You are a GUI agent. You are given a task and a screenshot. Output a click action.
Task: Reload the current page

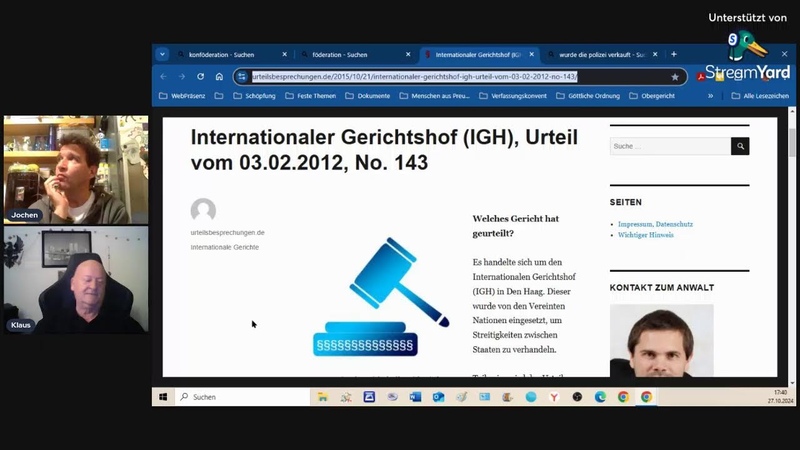click(x=201, y=77)
